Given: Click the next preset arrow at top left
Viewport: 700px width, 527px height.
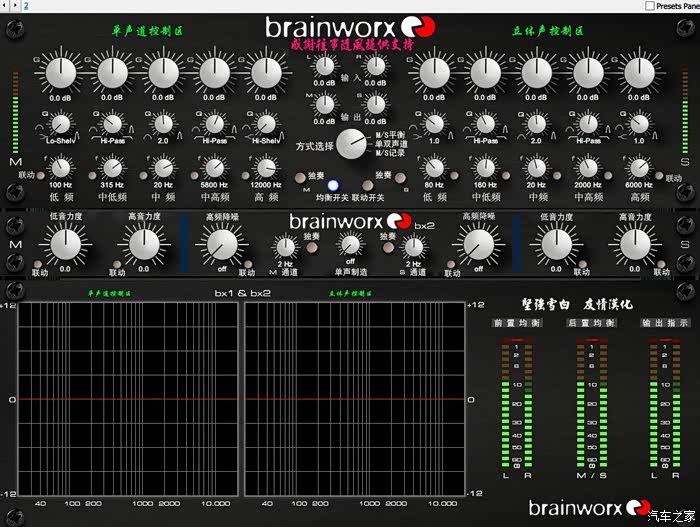Looking at the screenshot, I should [14, 6].
